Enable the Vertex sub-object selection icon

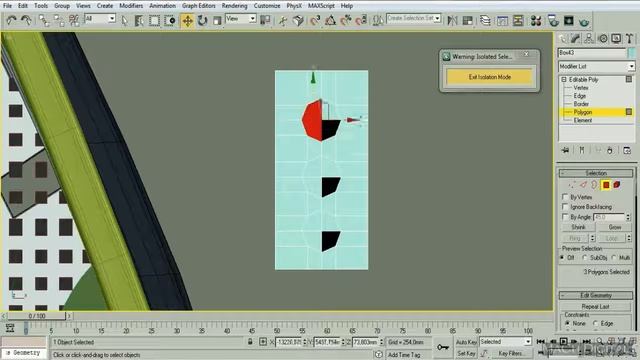[x=572, y=185]
